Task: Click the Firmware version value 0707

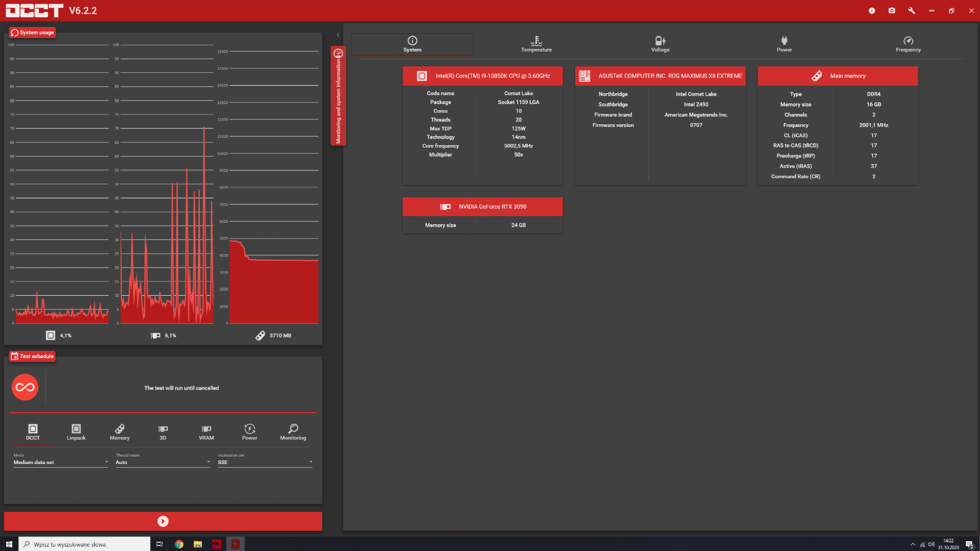Action: [x=696, y=125]
